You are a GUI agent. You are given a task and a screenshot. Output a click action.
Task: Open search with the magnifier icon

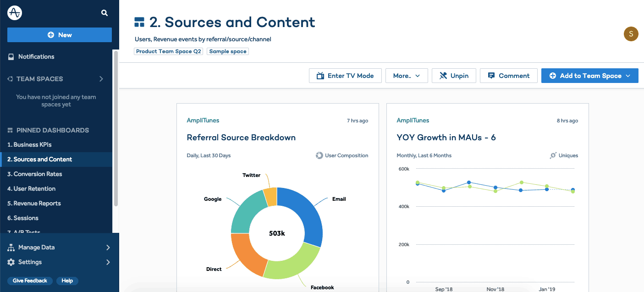105,13
